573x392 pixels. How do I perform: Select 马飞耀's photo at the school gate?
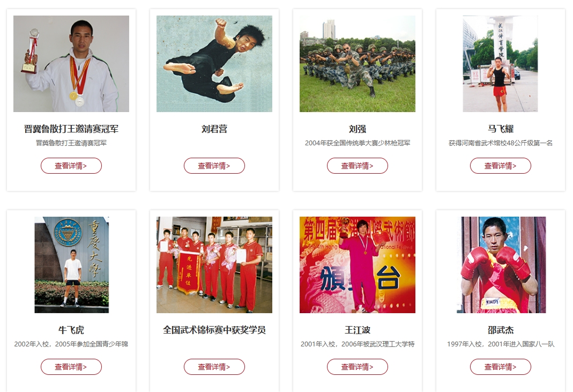tap(500, 64)
